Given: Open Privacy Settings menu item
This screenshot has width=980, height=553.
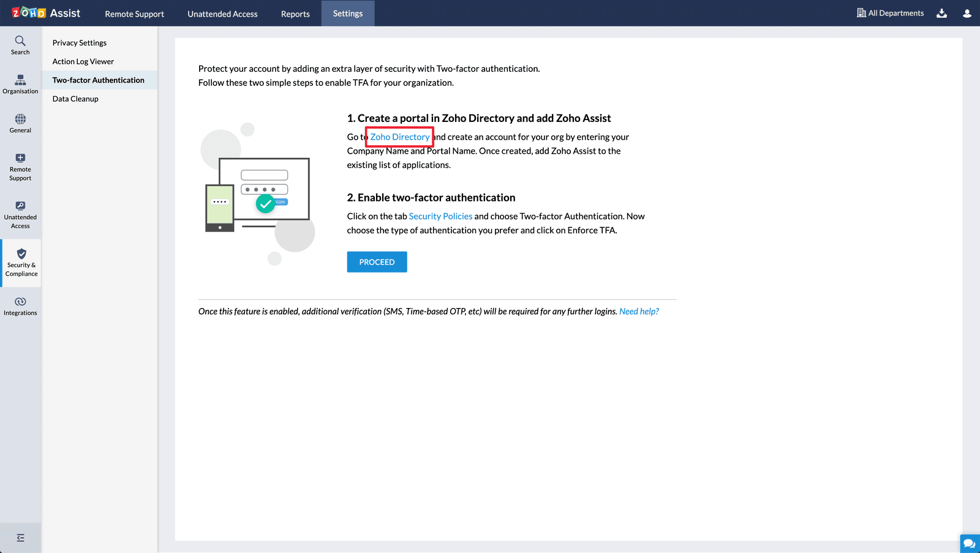Looking at the screenshot, I should 80,43.
